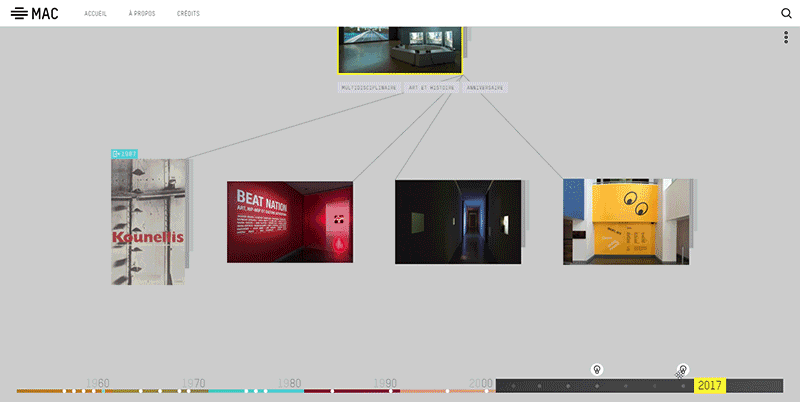Open the Crédits page
800x402 pixels.
point(188,14)
